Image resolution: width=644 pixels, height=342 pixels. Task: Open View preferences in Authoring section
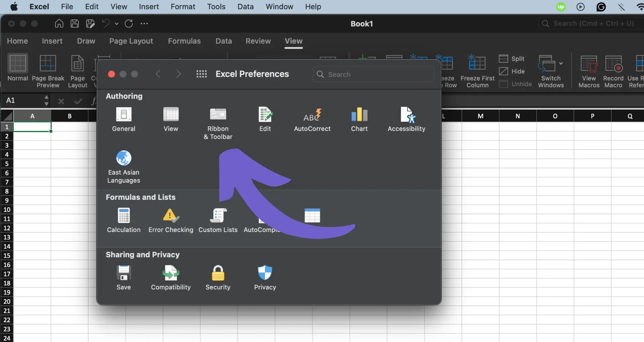pos(171,119)
